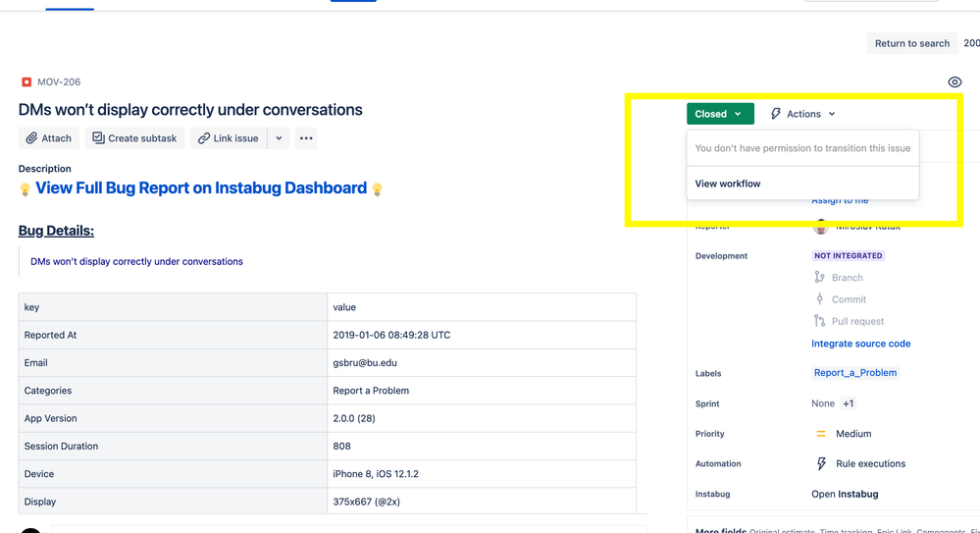This screenshot has height=533, width=980.
Task: Click the +1 sprint counter
Action: click(848, 403)
